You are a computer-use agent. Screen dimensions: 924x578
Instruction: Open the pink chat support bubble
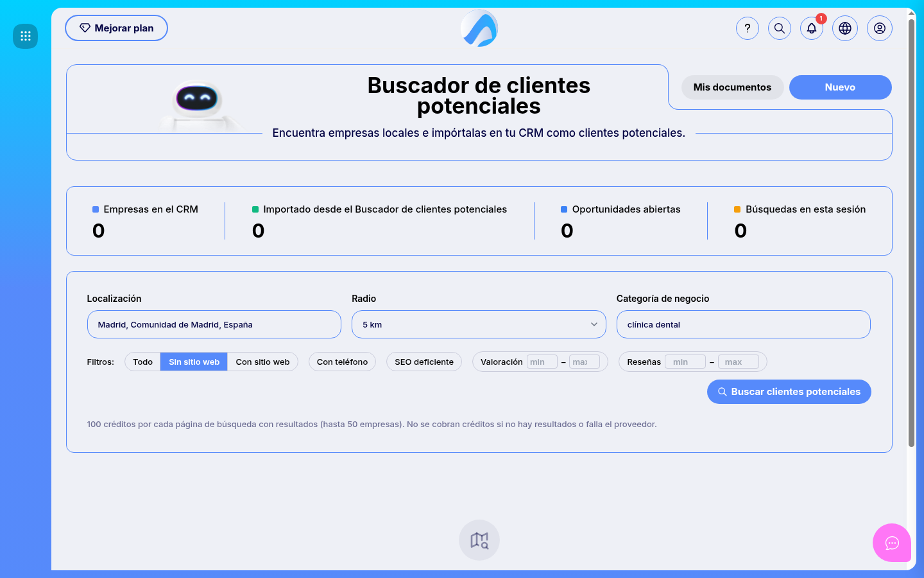892,543
